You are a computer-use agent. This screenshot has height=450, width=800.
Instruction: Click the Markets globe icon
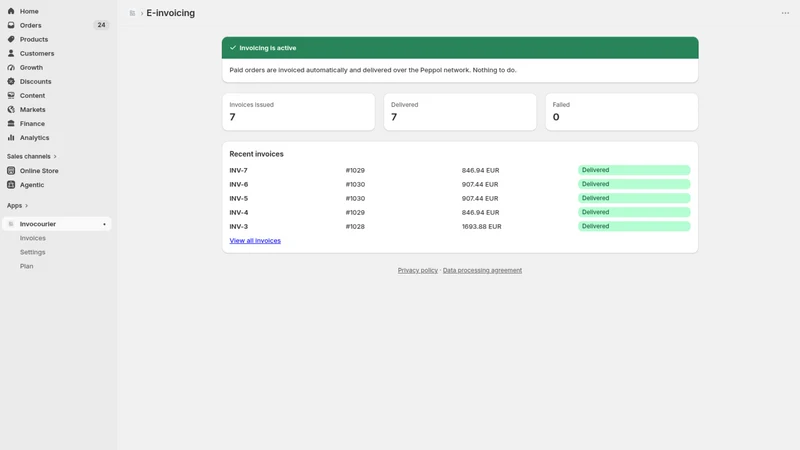click(x=11, y=109)
